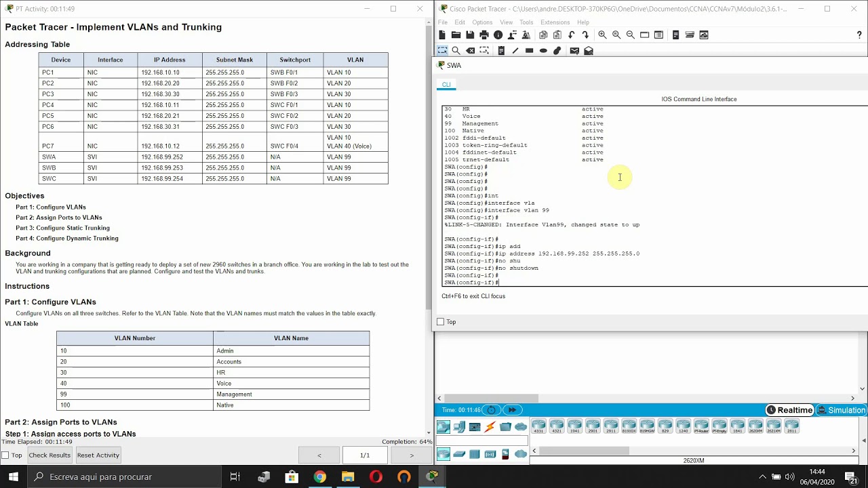The height and width of the screenshot is (488, 868).
Task: Open the Tools menu
Action: pyautogui.click(x=526, y=22)
